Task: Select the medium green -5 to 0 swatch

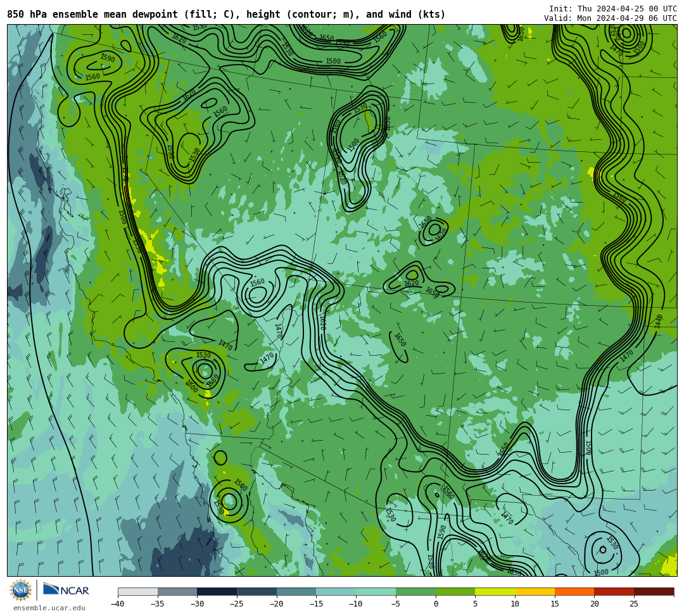Action: pyautogui.click(x=415, y=591)
